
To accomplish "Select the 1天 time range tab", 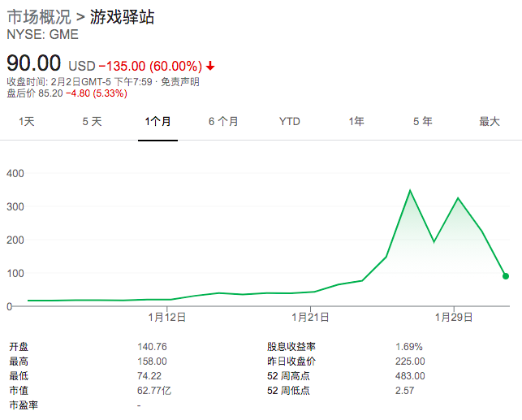I will point(27,122).
